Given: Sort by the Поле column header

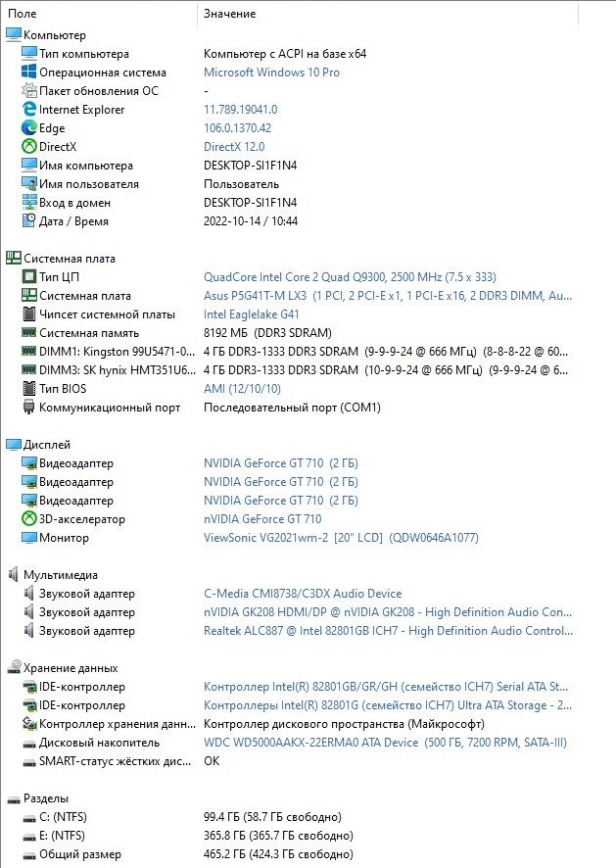Looking at the screenshot, I should [x=98, y=14].
